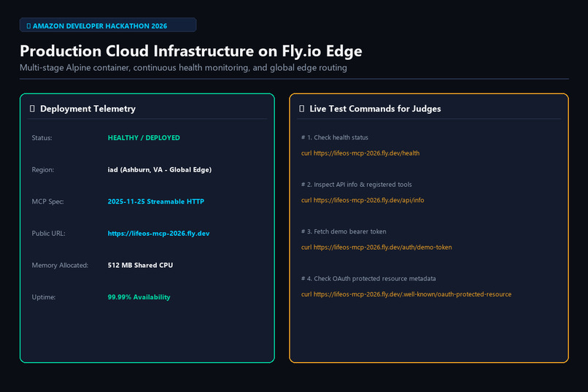The width and height of the screenshot is (588, 392).
Task: Click the curl auth/demo-token command
Action: (376, 247)
